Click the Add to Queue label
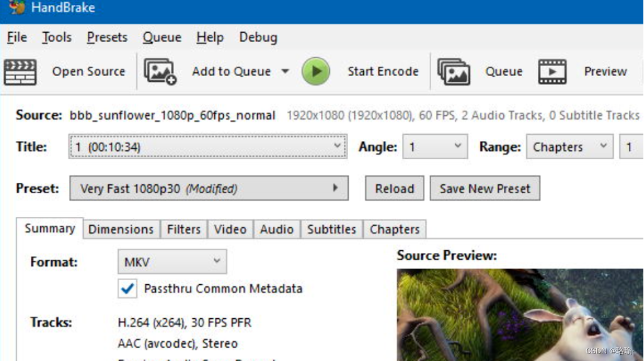644x361 pixels. (231, 72)
